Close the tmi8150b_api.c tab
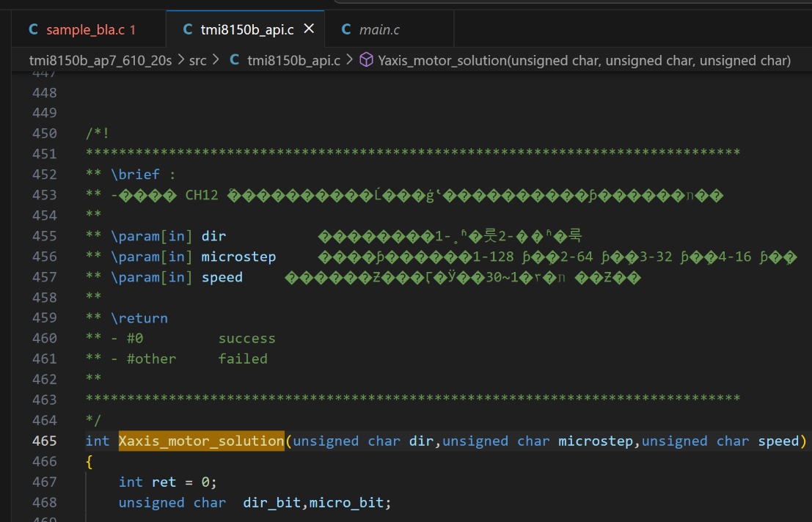Viewport: 812px width, 522px height. [x=309, y=29]
